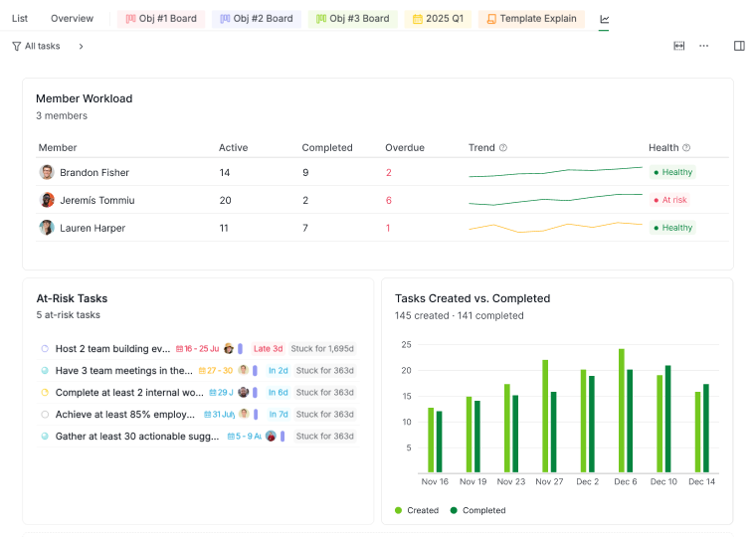This screenshot has width=756, height=537.
Task: Click the All tasks filter funnel icon
Action: pyautogui.click(x=16, y=47)
